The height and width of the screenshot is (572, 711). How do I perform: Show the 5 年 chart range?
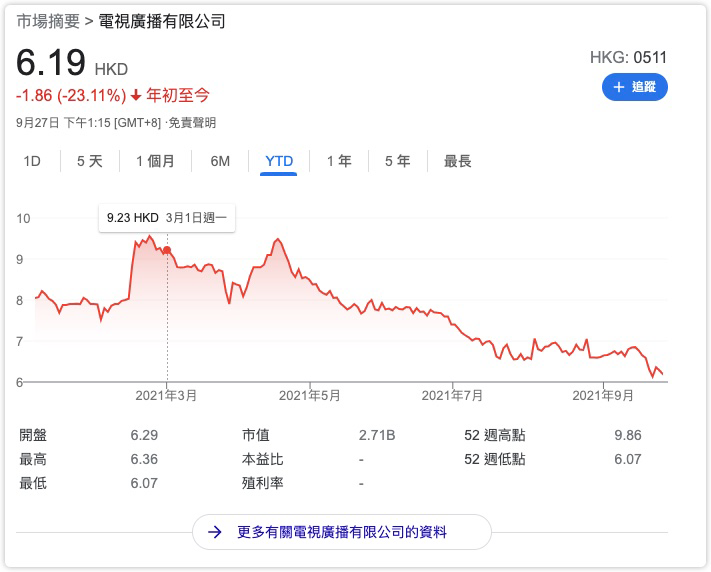398,161
